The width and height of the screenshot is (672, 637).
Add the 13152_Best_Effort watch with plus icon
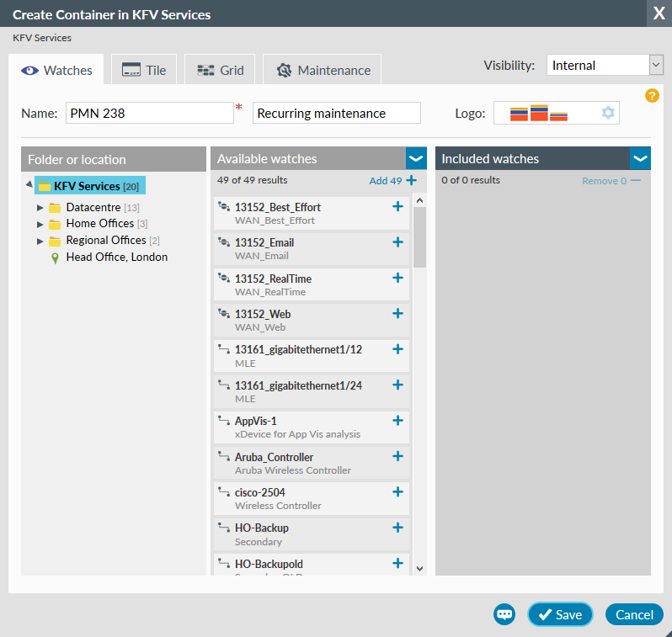click(397, 207)
